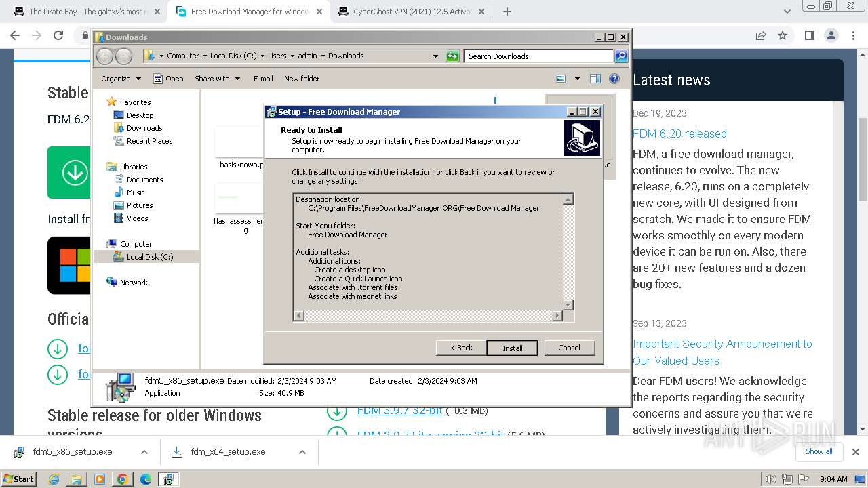Click Show all downloads in Chrome
868x488 pixels.
818,451
